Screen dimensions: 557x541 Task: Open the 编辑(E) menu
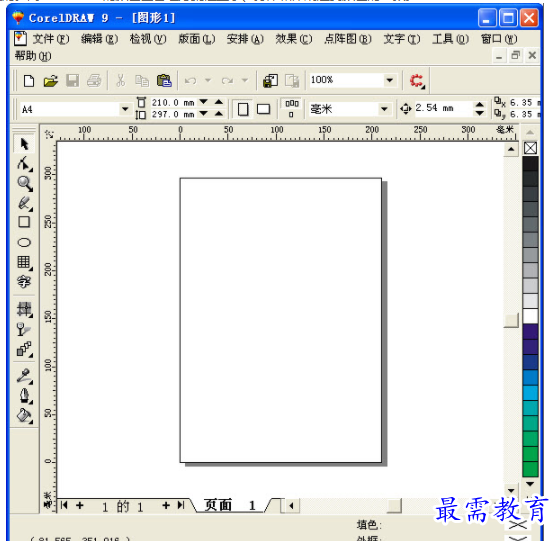click(x=99, y=39)
